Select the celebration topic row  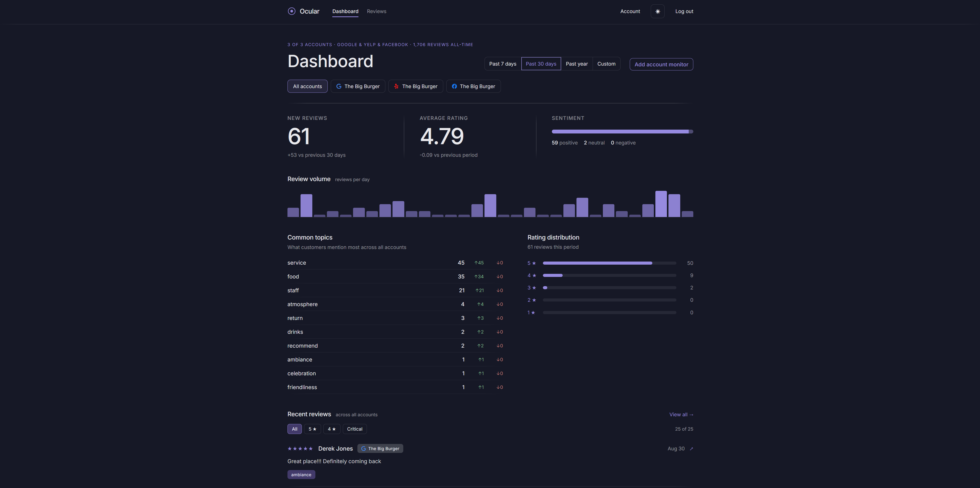pos(395,373)
